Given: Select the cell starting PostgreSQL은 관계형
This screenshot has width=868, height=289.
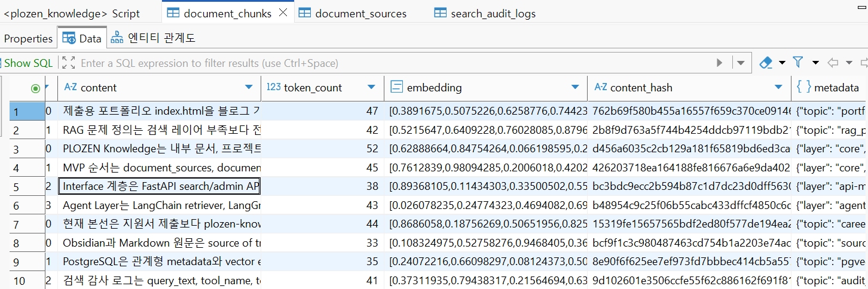Looking at the screenshot, I should (160, 262).
